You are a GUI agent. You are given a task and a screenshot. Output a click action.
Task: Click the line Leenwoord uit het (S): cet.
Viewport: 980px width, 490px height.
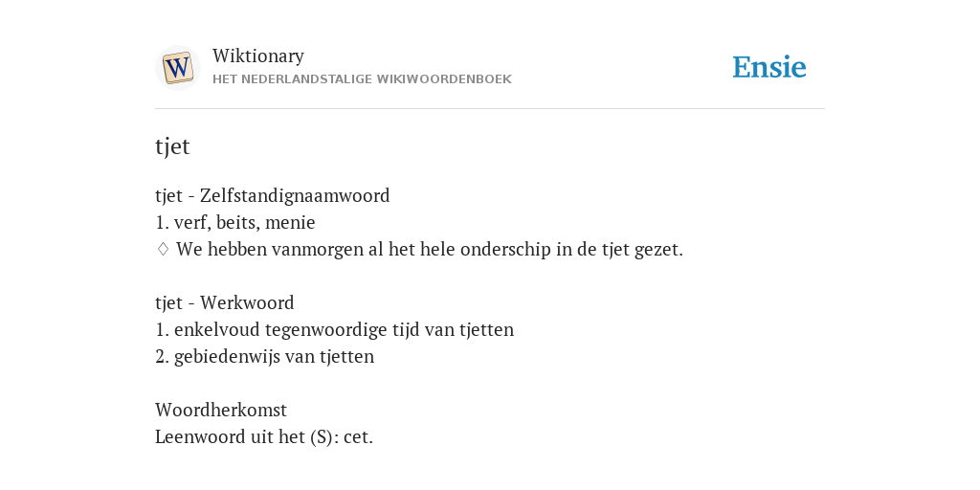264,436
